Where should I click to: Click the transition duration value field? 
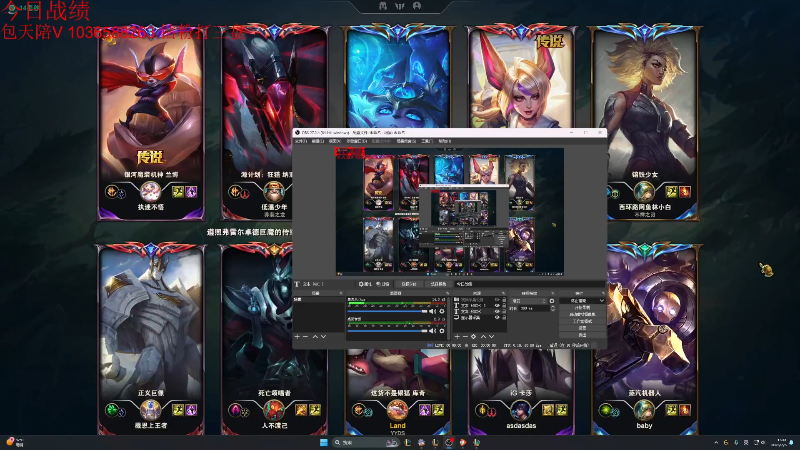(x=534, y=308)
